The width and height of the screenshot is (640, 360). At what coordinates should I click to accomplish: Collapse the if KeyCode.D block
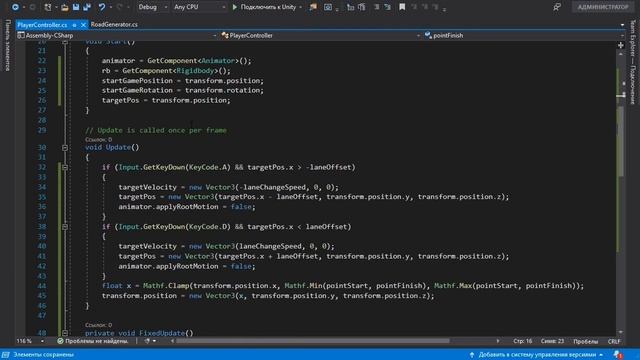click(65, 227)
